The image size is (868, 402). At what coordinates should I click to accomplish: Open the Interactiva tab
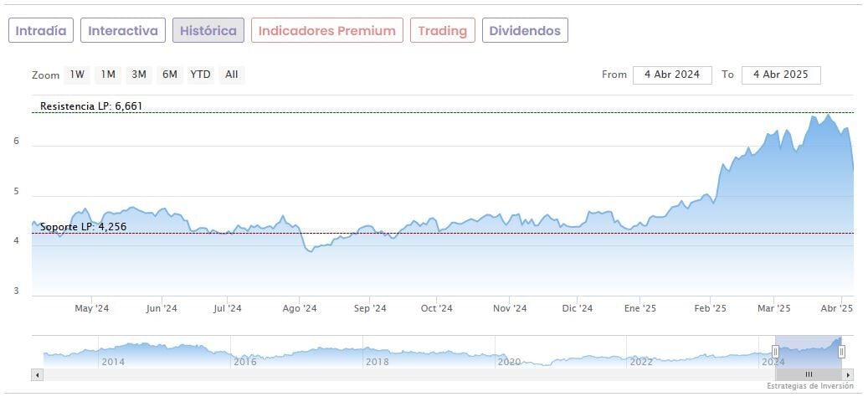tap(123, 31)
